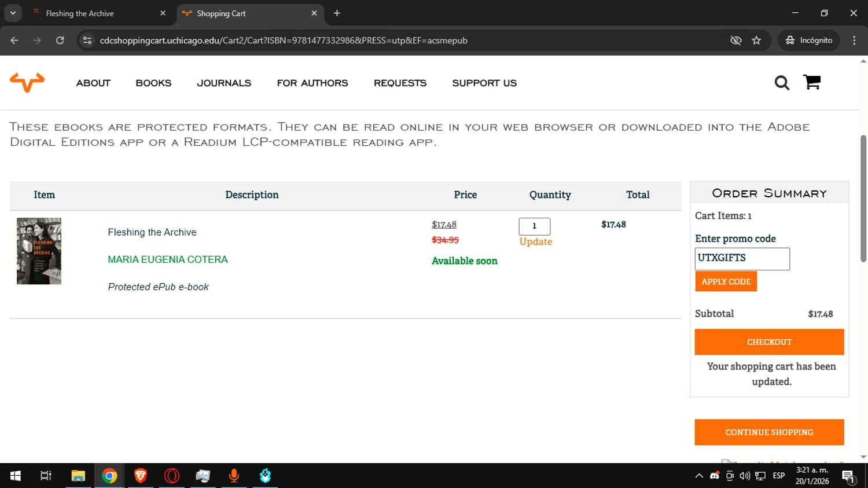Open the REQUESTS menu
868x488 pixels.
tap(400, 83)
